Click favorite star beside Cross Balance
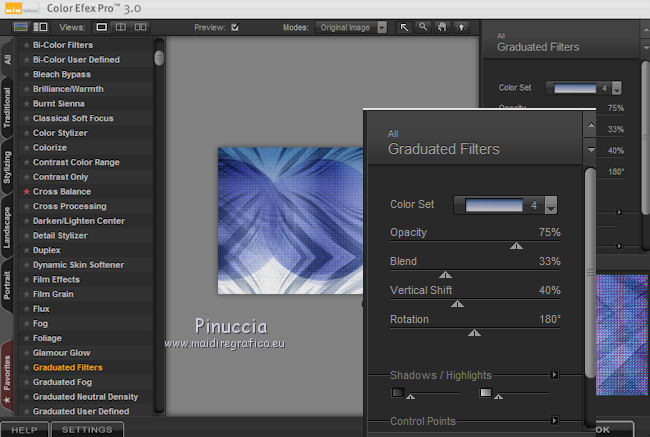 pos(27,191)
